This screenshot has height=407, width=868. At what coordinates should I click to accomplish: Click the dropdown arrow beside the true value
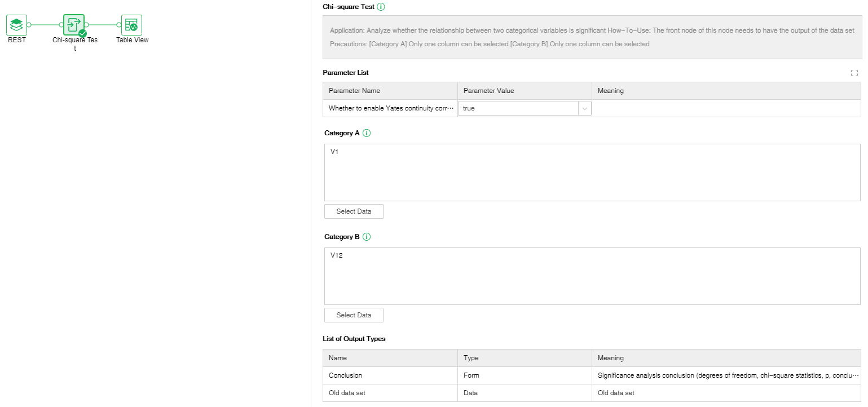(585, 108)
